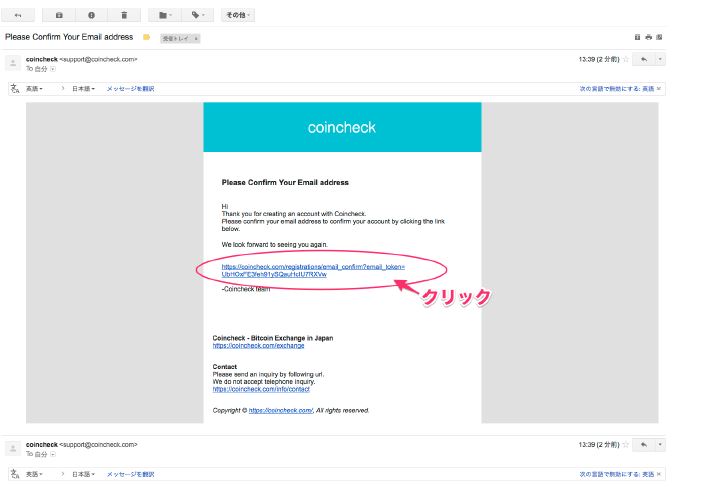Image resolution: width=709 pixels, height=487 pixels.
Task: Open the 日本語 target language dropdown in first message
Action: pos(84,89)
